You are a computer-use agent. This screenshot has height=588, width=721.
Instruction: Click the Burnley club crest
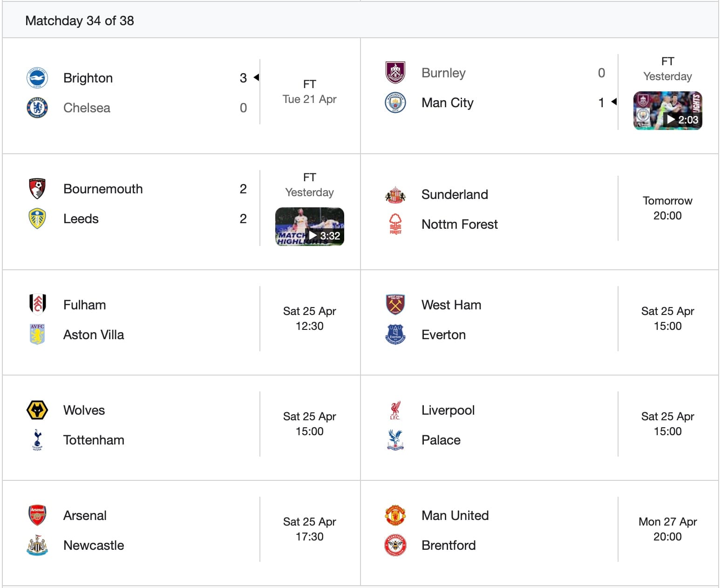(x=395, y=73)
